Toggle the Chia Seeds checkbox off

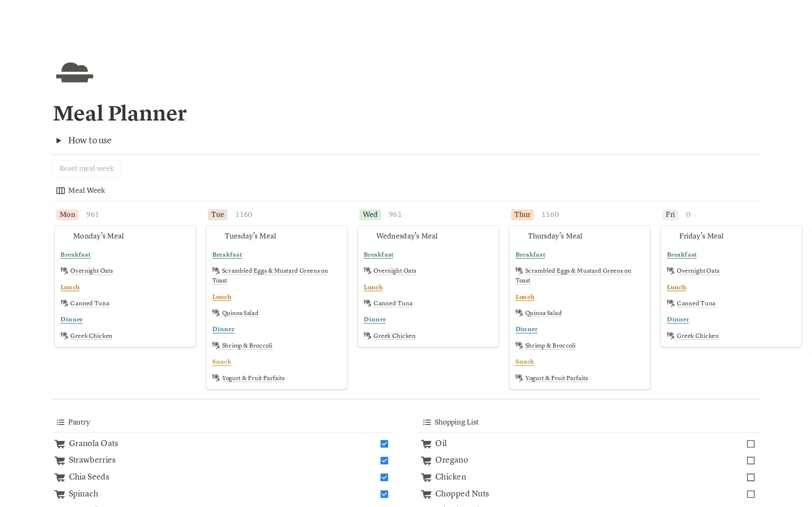pos(384,477)
